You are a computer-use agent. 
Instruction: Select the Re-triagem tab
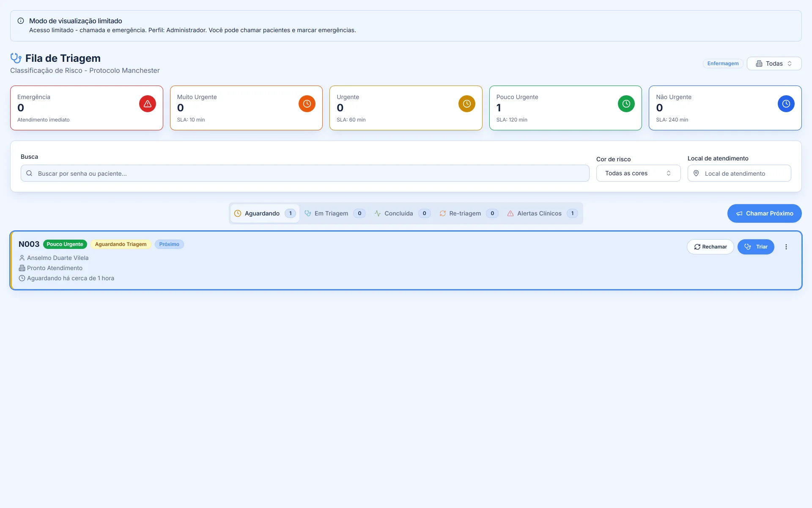click(x=469, y=213)
